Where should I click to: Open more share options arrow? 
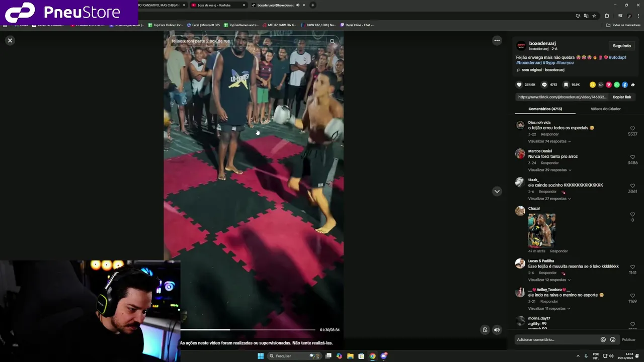pyautogui.click(x=632, y=84)
